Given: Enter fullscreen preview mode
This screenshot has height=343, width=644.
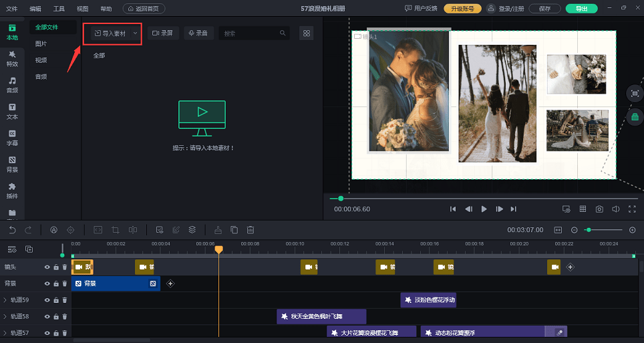Looking at the screenshot, I should point(632,209).
